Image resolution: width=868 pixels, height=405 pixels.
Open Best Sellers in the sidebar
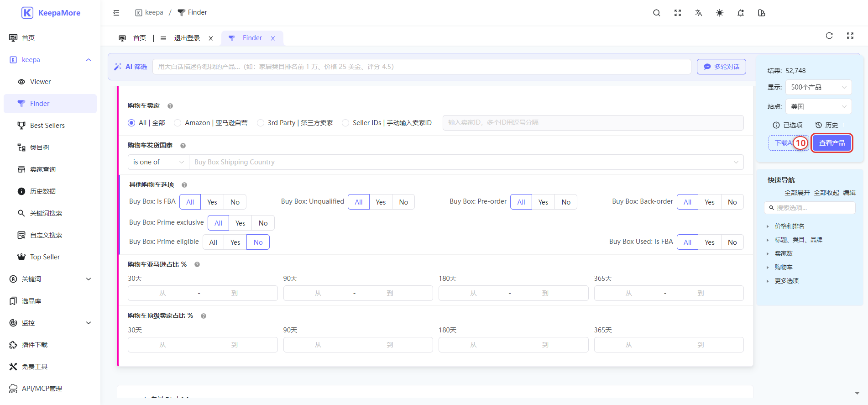50,126
